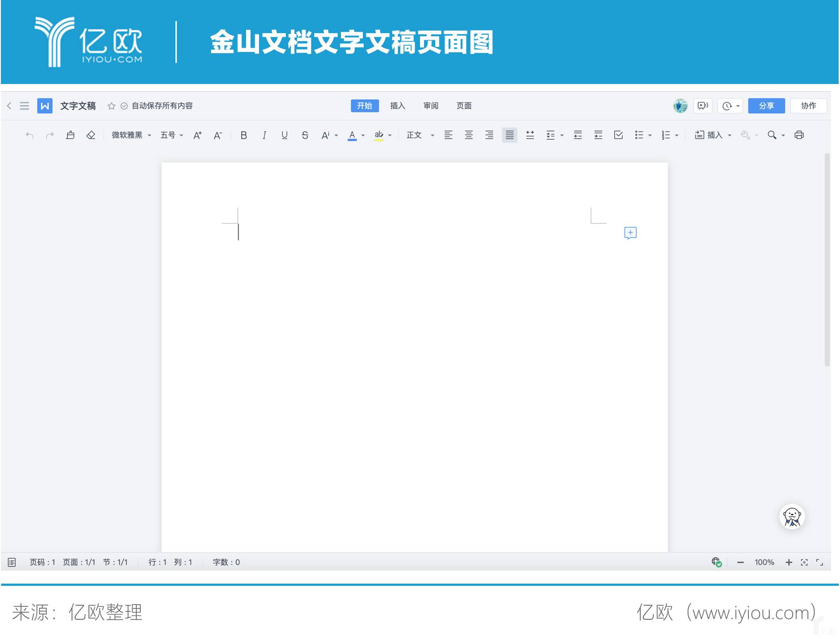Switch to the 审阅 tab

[x=431, y=106]
